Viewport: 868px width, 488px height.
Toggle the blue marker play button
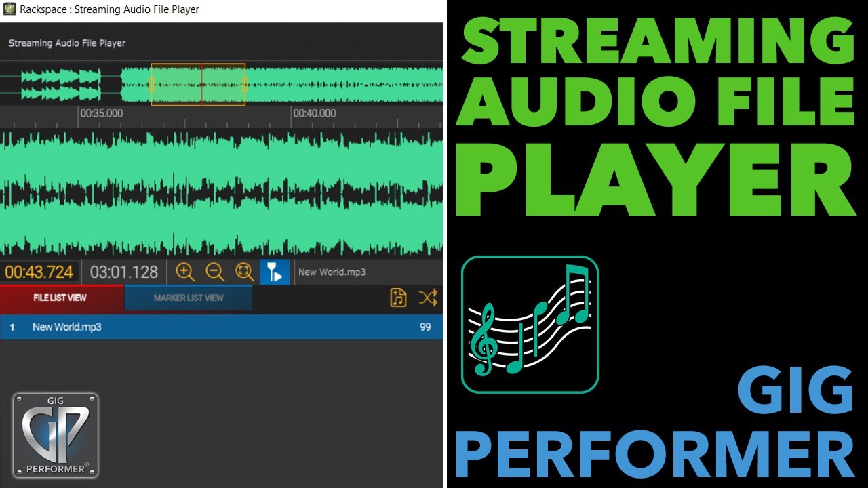275,272
